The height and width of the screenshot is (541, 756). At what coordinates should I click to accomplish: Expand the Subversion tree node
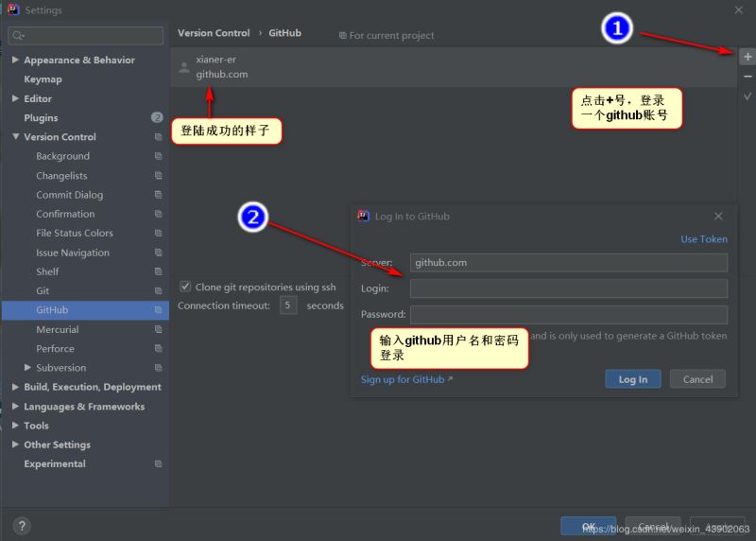click(27, 368)
